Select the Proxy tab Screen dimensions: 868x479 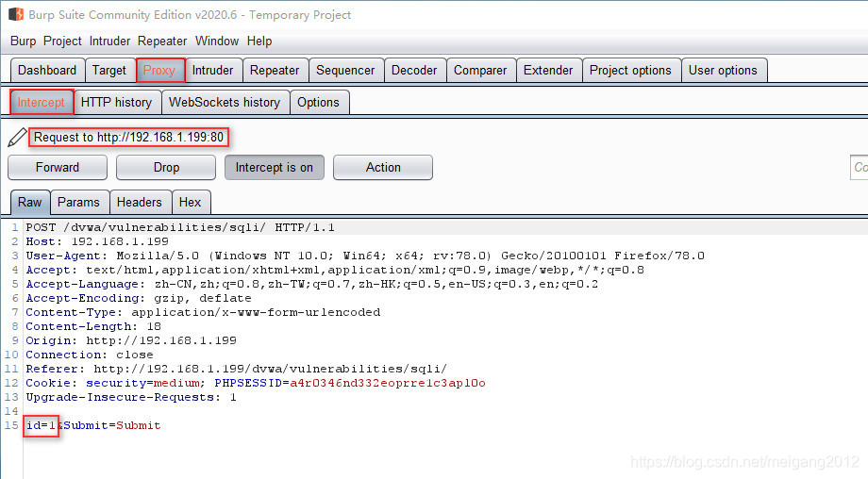[x=160, y=70]
